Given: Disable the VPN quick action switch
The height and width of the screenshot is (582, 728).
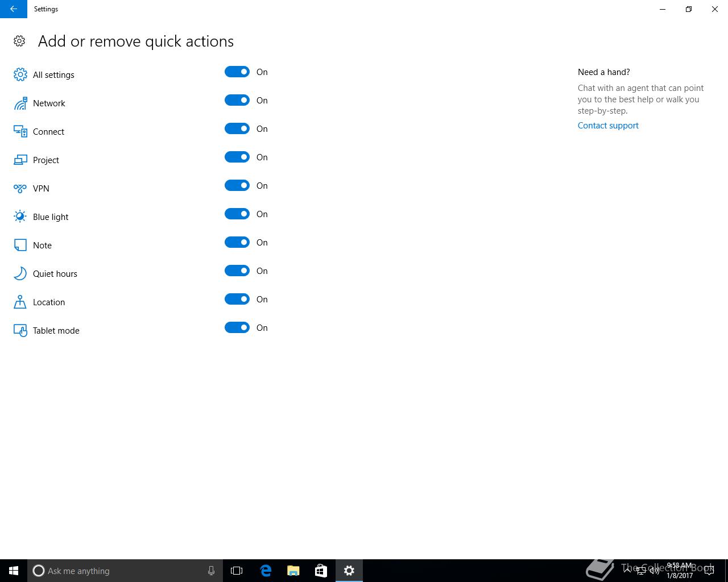Looking at the screenshot, I should (237, 185).
